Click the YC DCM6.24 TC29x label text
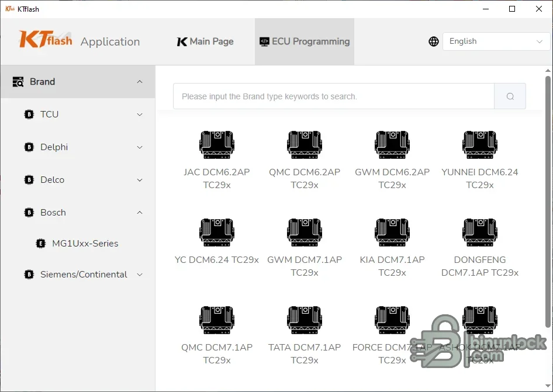This screenshot has height=392, width=553. [216, 260]
